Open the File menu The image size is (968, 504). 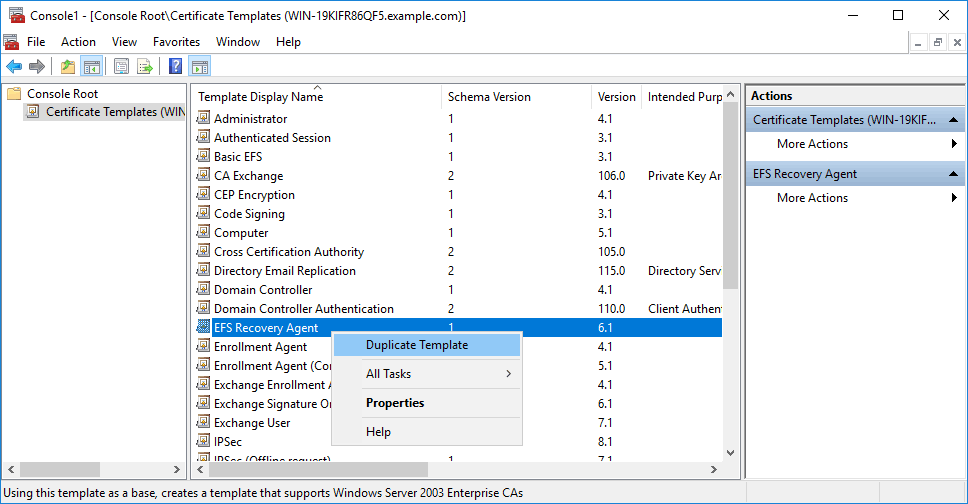pyautogui.click(x=36, y=42)
